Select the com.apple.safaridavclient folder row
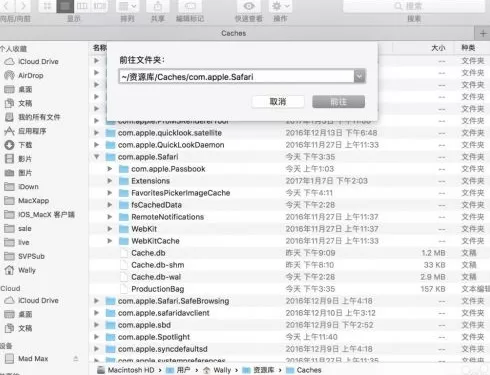 click(289, 313)
